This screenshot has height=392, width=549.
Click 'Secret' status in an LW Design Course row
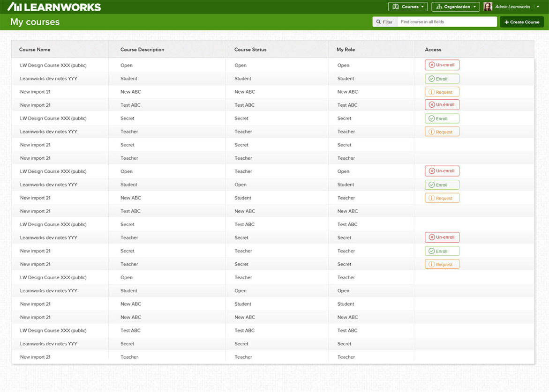click(x=241, y=118)
